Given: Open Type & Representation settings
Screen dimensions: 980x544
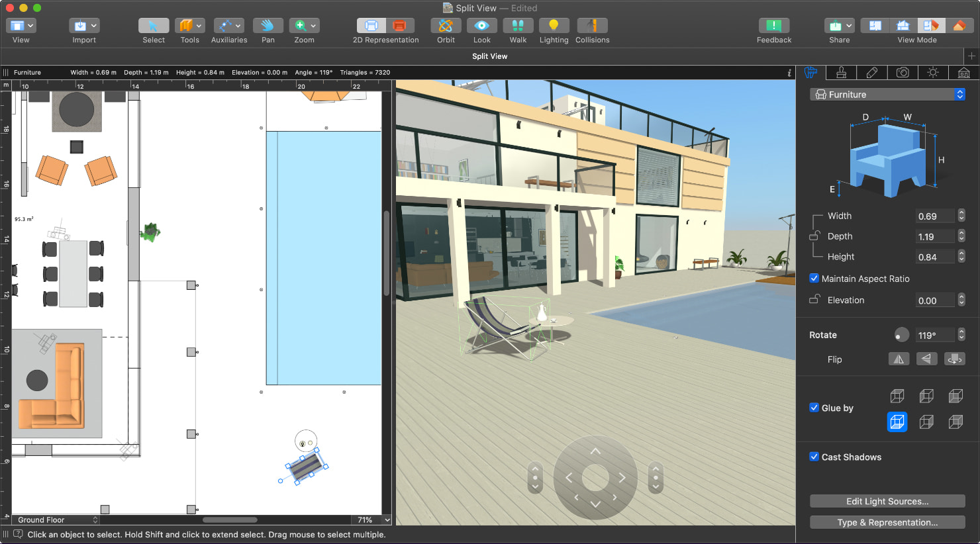Looking at the screenshot, I should pos(887,522).
